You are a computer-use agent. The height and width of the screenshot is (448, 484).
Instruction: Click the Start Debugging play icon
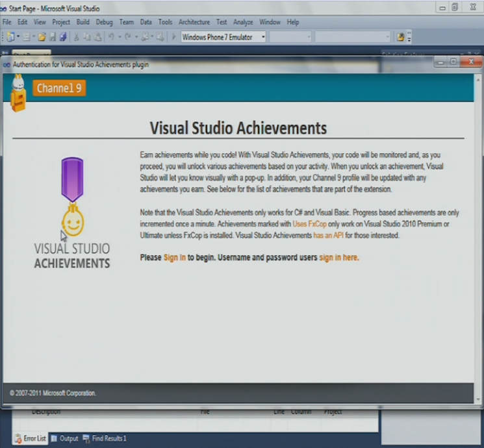[x=173, y=37]
